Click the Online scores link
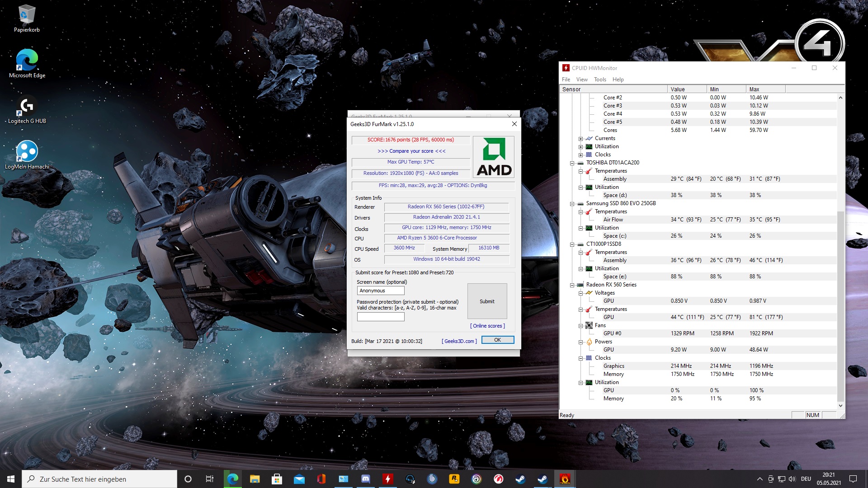The width and height of the screenshot is (868, 488). pos(487,326)
